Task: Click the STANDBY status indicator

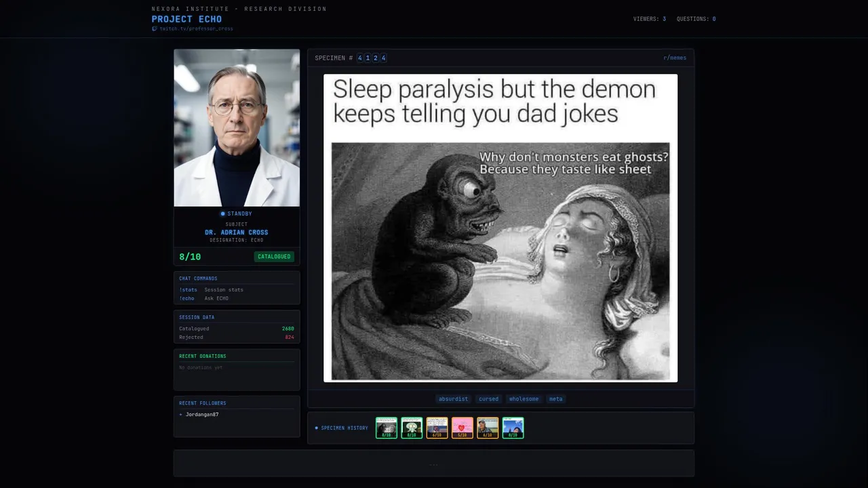Action: tap(236, 214)
